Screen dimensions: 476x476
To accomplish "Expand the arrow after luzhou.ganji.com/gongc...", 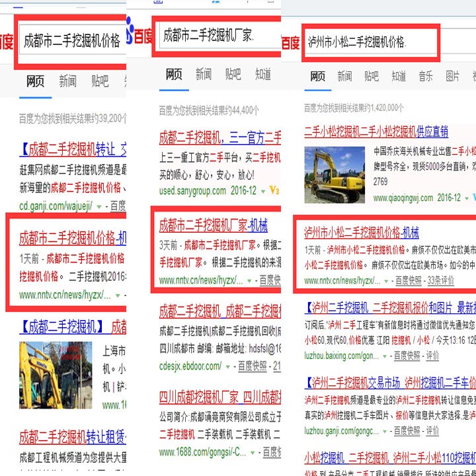I will (385, 431).
